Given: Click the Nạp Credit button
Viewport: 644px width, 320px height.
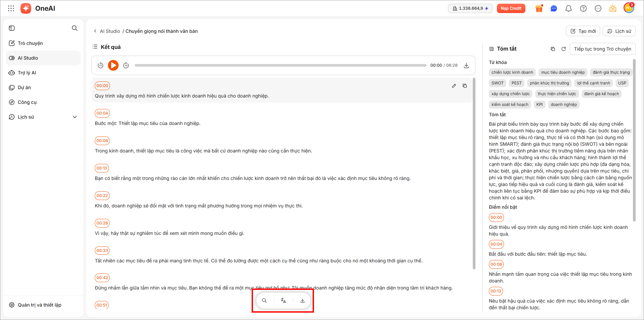Looking at the screenshot, I should (511, 8).
